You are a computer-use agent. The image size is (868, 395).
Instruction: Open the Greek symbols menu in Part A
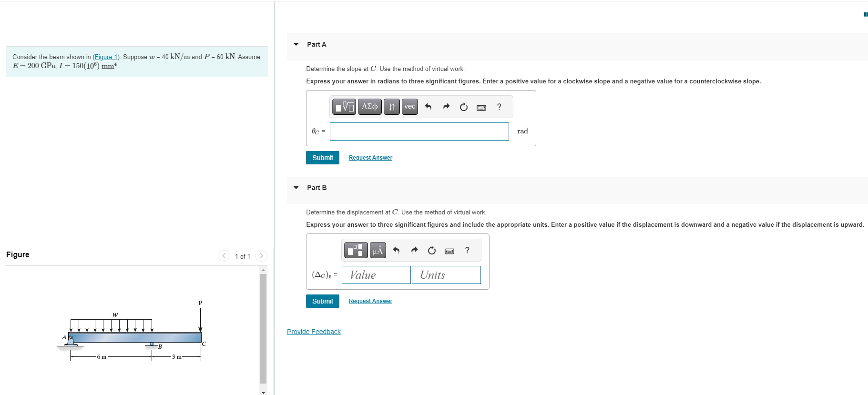370,107
